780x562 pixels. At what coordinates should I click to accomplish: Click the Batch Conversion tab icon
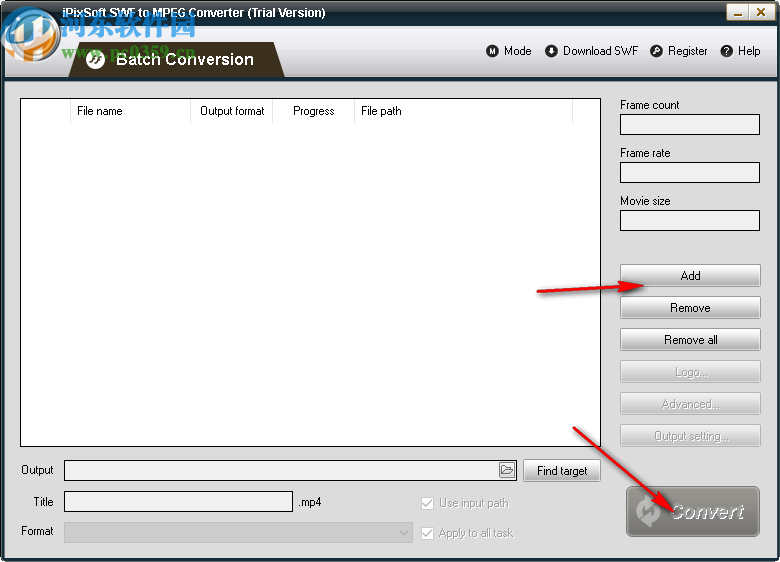[x=95, y=60]
